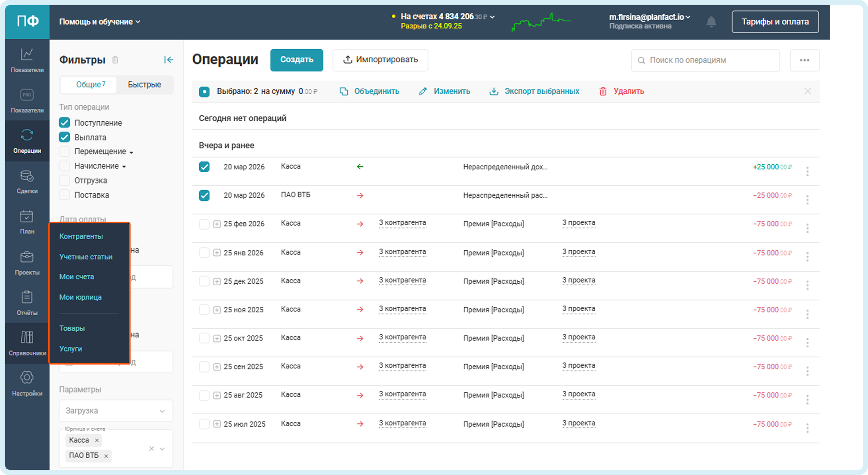Uncheck the Поступление filter checkbox

tap(64, 123)
